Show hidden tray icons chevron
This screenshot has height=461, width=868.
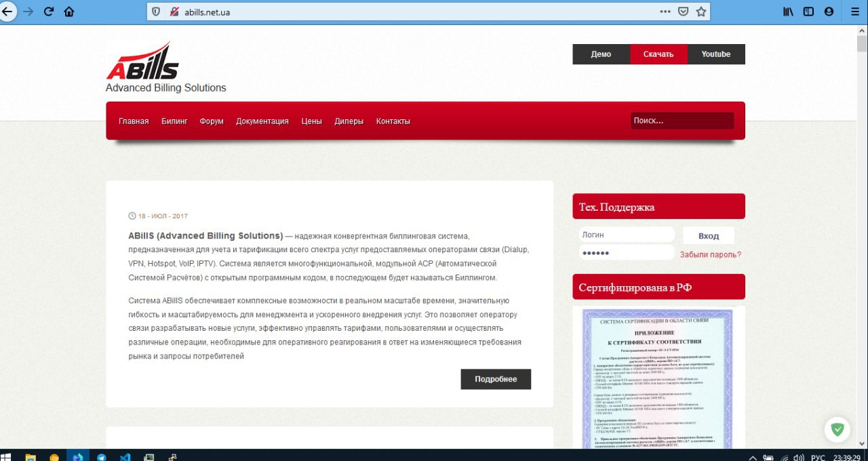(x=751, y=457)
